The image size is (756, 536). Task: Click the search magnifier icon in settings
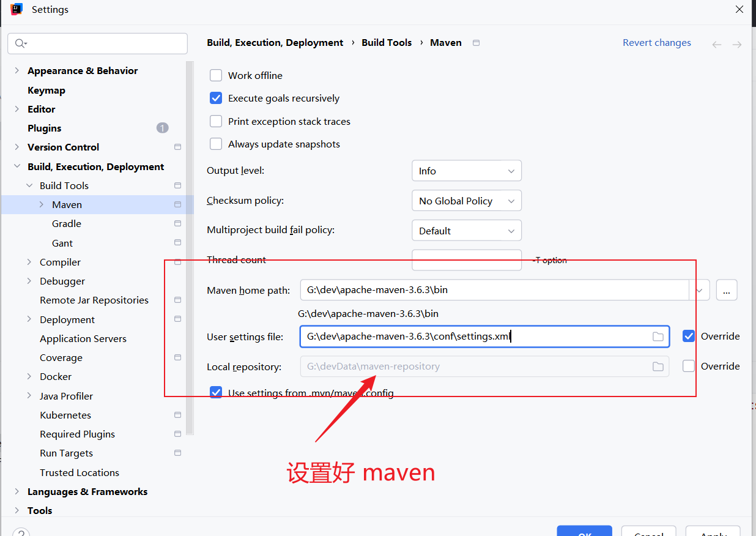click(x=20, y=43)
